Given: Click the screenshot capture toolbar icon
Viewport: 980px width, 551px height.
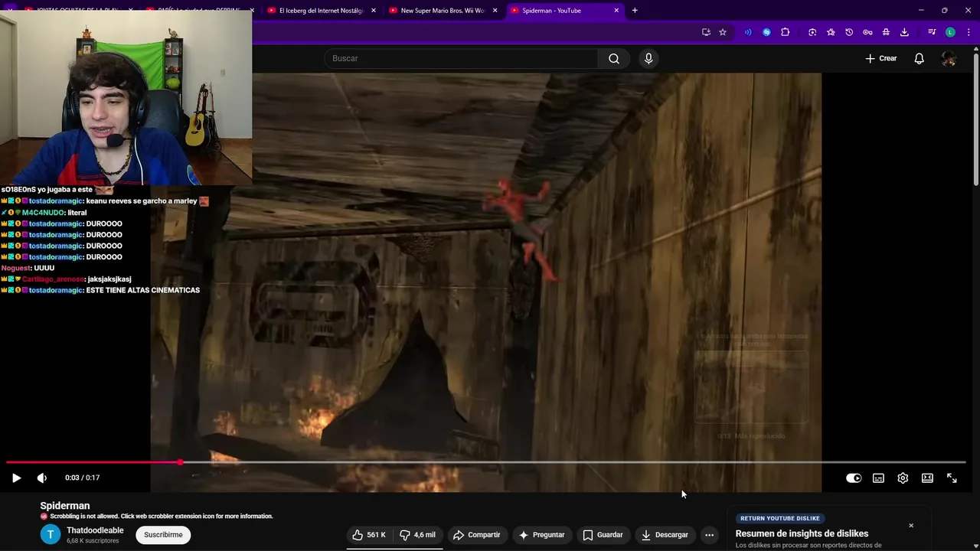Looking at the screenshot, I should coord(812,32).
